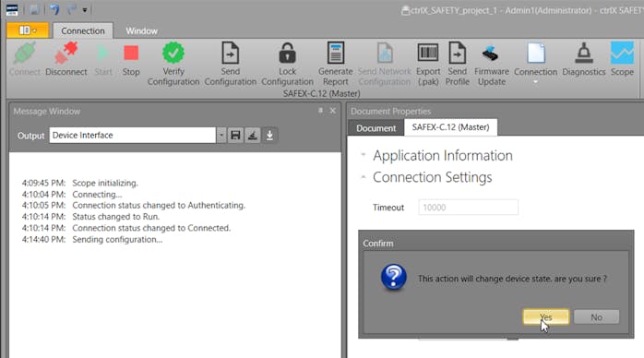Save message log with floppy icon
This screenshot has height=358, width=644.
(x=235, y=135)
